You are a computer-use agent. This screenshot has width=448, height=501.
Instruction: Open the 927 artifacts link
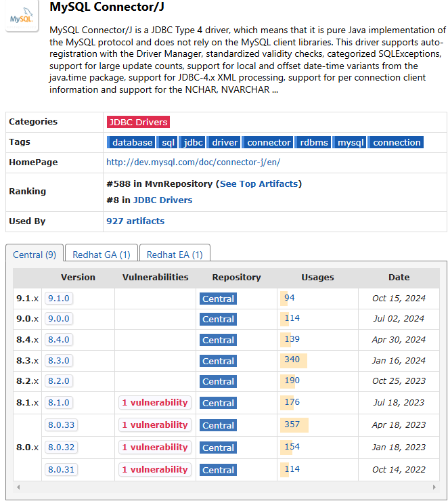pos(135,221)
